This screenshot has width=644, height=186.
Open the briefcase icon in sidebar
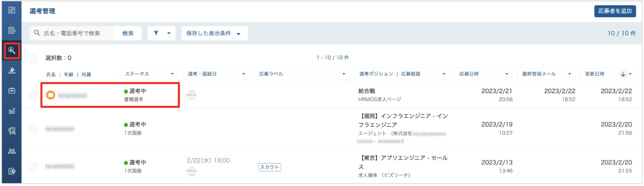click(12, 91)
